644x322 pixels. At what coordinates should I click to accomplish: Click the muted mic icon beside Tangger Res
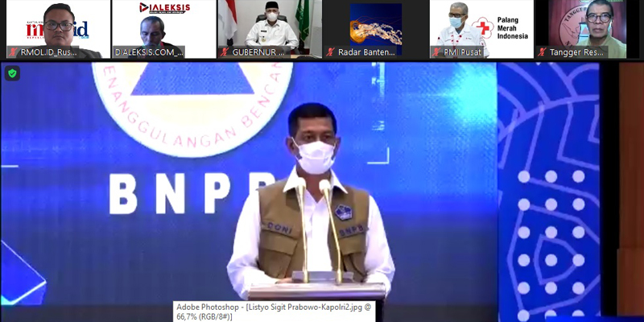point(543,52)
